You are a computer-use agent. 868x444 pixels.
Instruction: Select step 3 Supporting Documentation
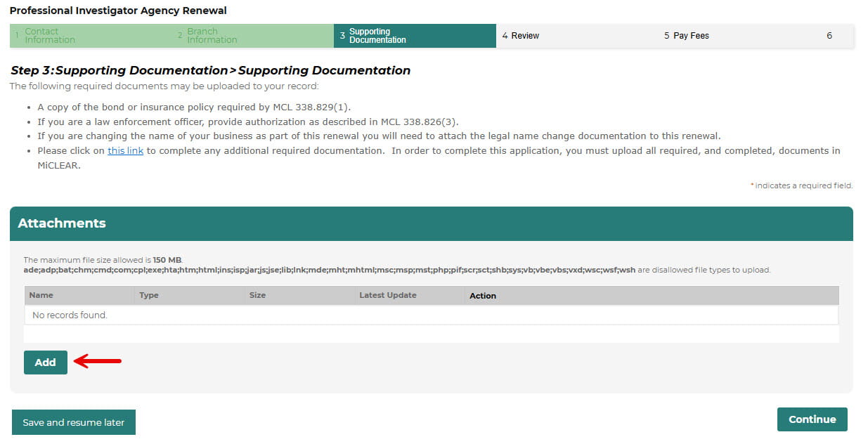415,36
